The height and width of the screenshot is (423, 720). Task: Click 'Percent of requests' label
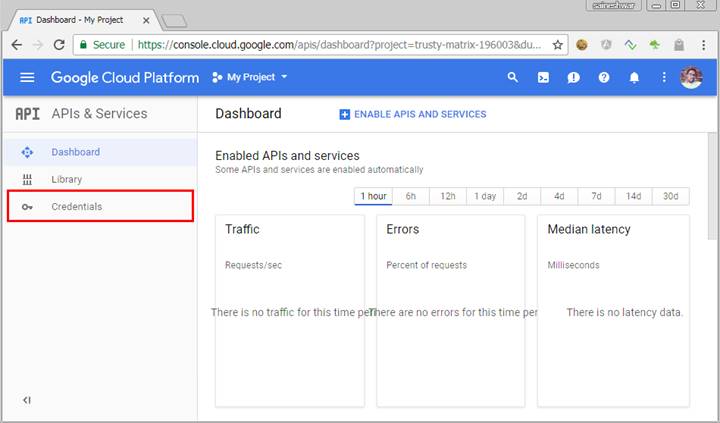click(427, 265)
